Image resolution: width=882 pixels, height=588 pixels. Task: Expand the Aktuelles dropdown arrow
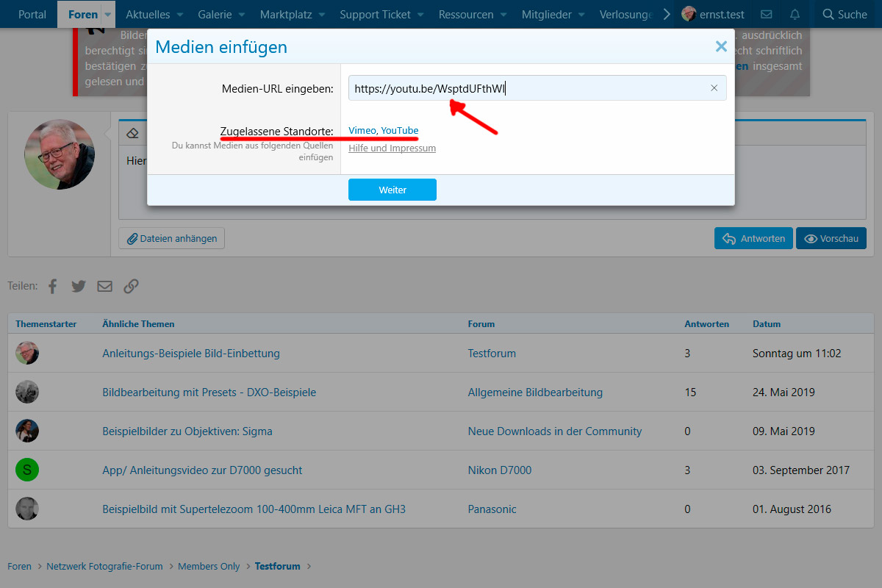pos(182,14)
